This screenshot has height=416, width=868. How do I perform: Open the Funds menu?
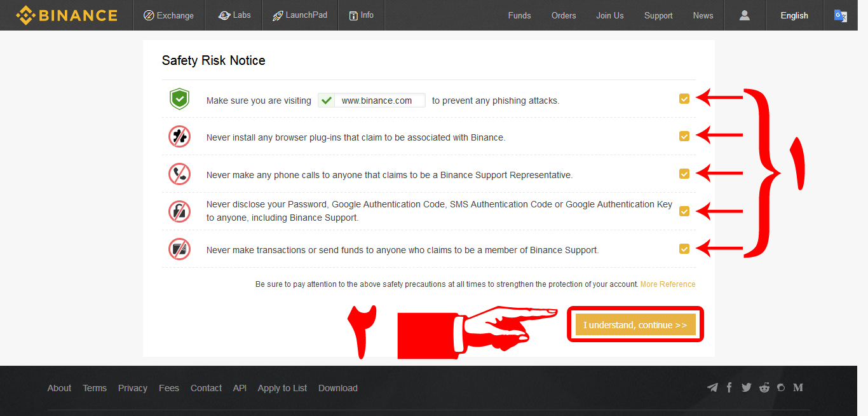click(519, 15)
